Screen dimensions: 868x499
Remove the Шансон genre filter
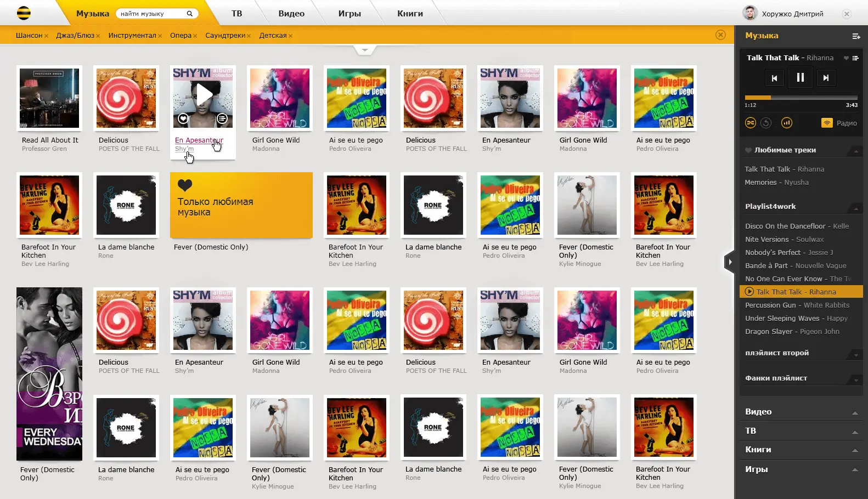pyautogui.click(x=46, y=36)
